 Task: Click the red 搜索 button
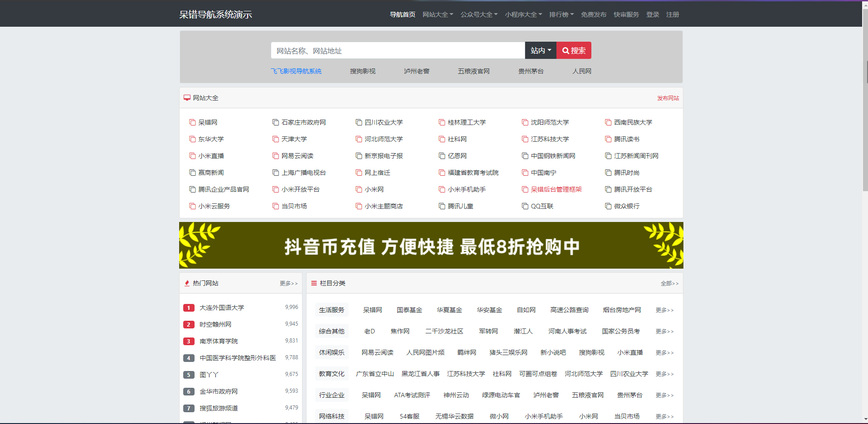point(574,50)
